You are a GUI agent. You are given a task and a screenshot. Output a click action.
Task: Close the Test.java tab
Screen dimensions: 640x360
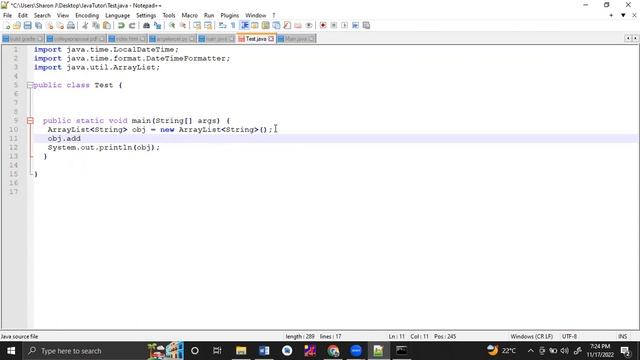pos(271,39)
